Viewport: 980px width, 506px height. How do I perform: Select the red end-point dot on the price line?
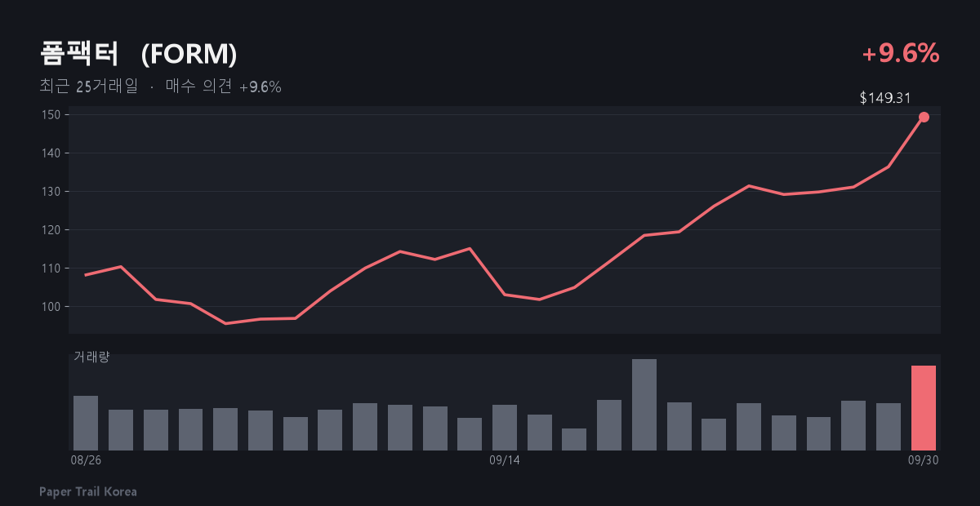tap(924, 118)
